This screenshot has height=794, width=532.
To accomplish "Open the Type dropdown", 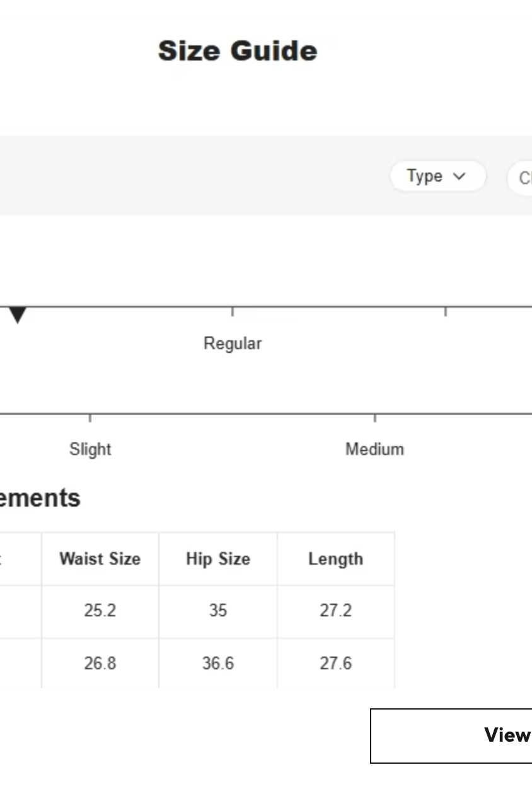I will click(x=437, y=176).
